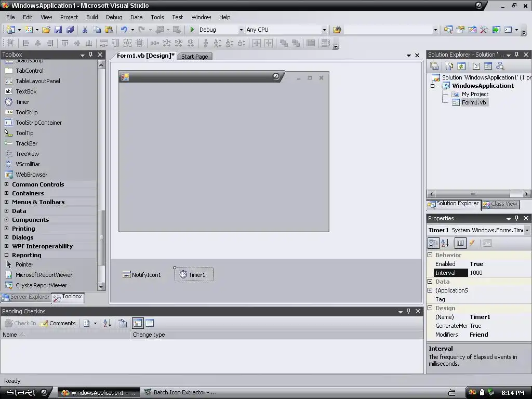Expand the (ApplicationSettings) property node
The width and height of the screenshot is (532, 399).
[430, 290]
